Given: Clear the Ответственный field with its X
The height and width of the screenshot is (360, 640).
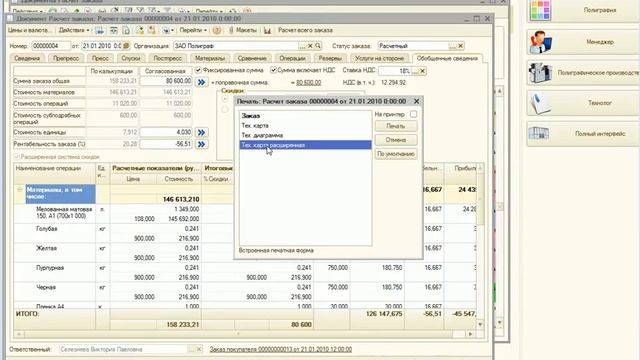Looking at the screenshot, I should [199, 349].
